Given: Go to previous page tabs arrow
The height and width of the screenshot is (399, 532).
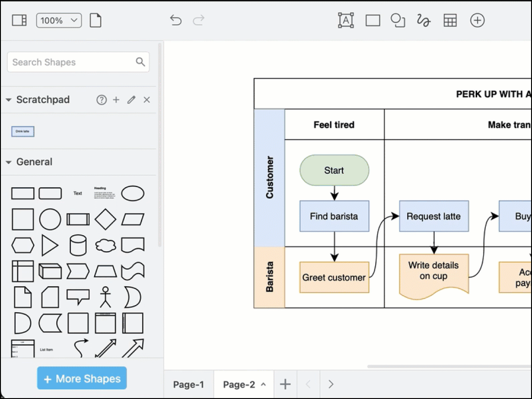Looking at the screenshot, I should point(308,384).
